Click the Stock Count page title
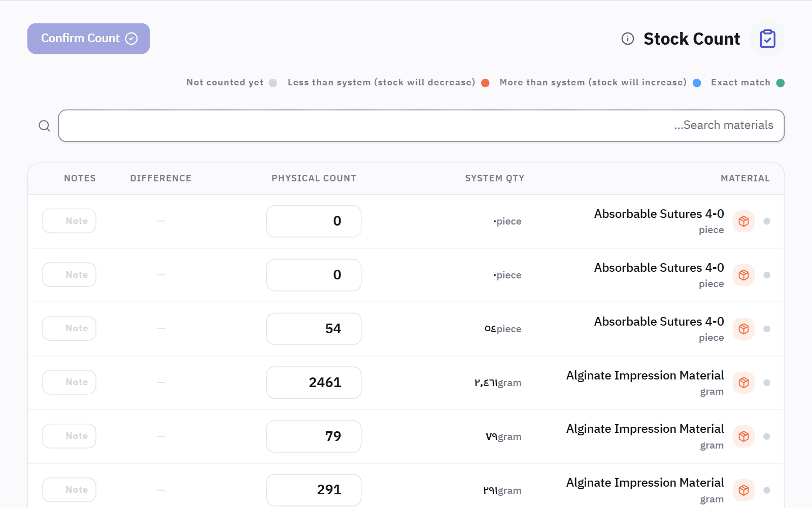812x508 pixels. [x=692, y=39]
